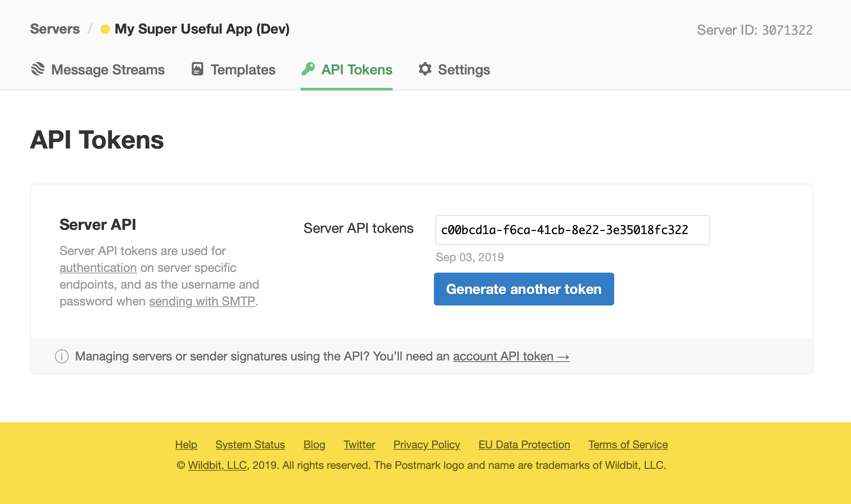Viewport: 851px width, 504px height.
Task: Go back to Servers breadcrumb
Action: point(55,29)
